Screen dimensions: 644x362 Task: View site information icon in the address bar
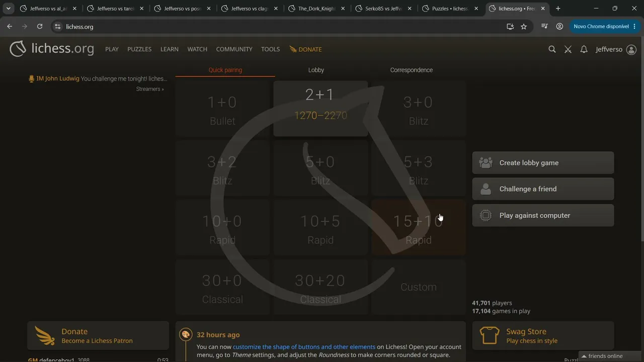pyautogui.click(x=57, y=27)
